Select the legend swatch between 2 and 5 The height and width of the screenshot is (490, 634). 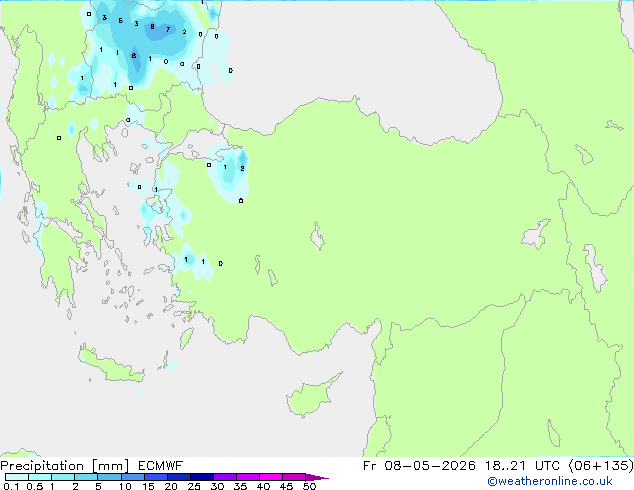[86, 477]
